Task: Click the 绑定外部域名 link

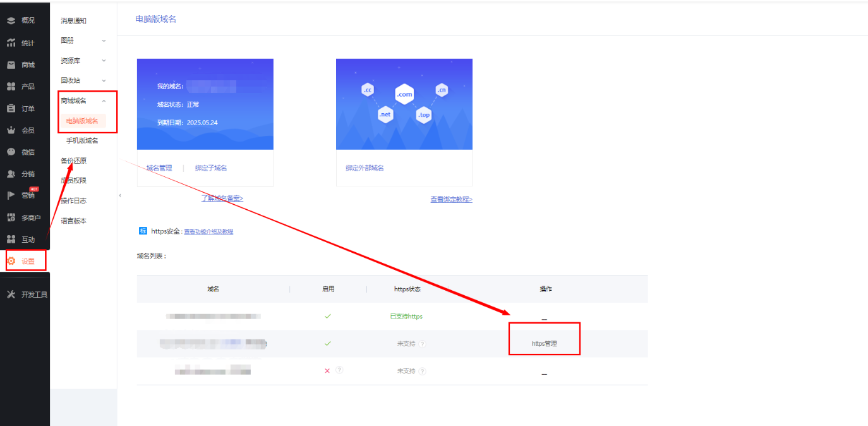Action: point(365,168)
